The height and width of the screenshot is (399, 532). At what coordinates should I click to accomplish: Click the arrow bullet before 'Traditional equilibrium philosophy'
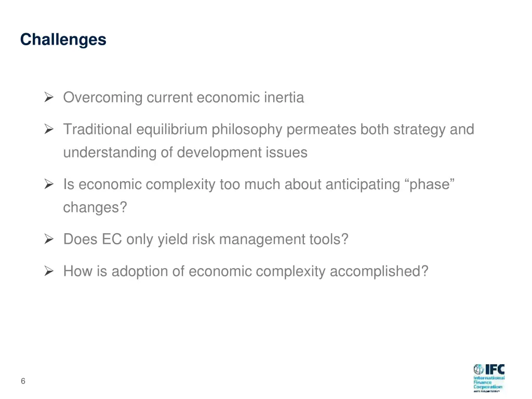(x=49, y=129)
